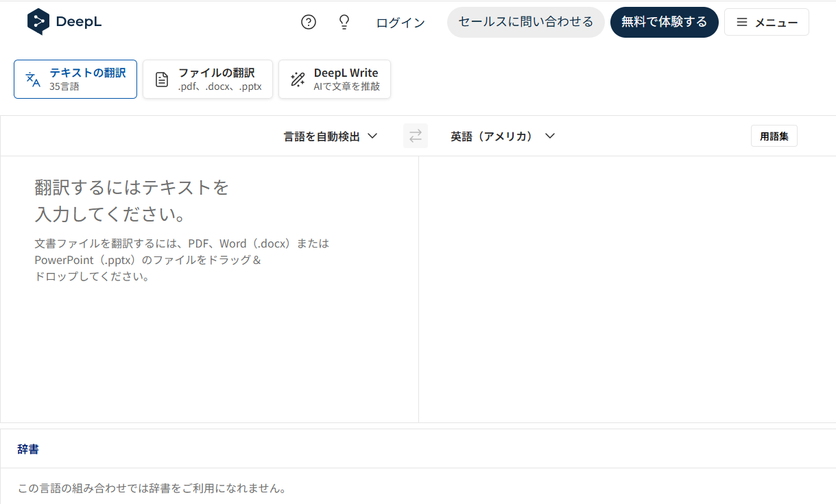This screenshot has height=504, width=836.
Task: Click the セールスに問い合わせる button
Action: tap(525, 21)
